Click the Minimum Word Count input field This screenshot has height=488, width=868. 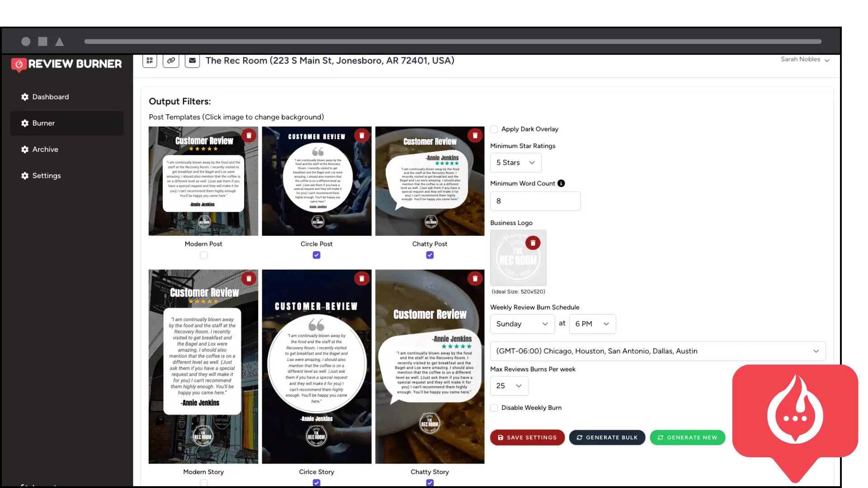coord(535,201)
